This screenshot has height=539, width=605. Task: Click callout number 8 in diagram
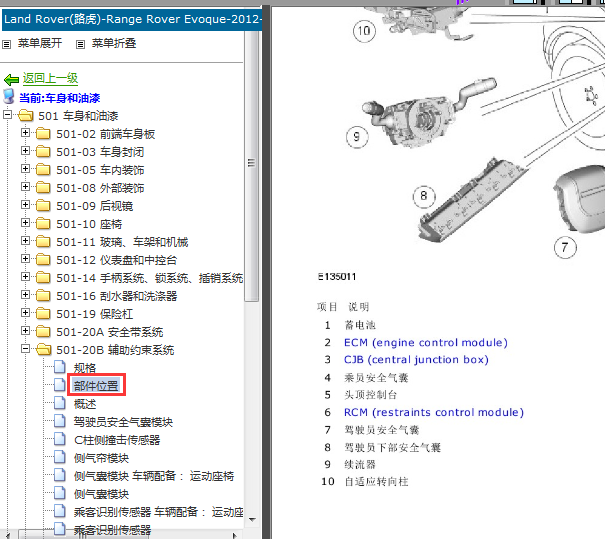[424, 196]
